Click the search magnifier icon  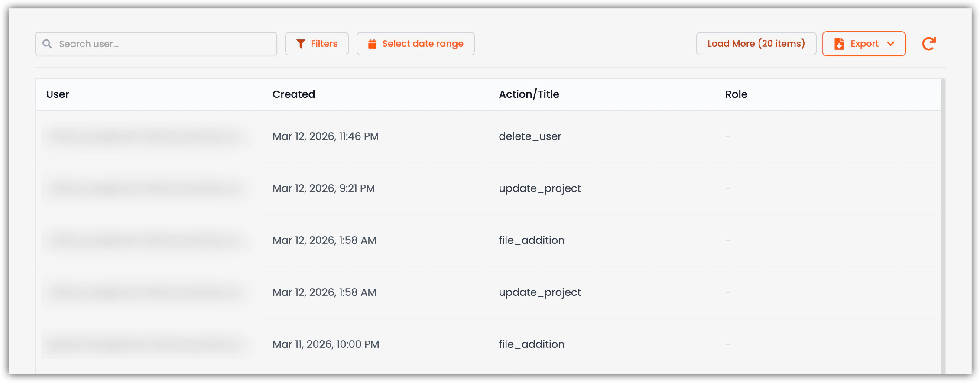pyautogui.click(x=47, y=44)
